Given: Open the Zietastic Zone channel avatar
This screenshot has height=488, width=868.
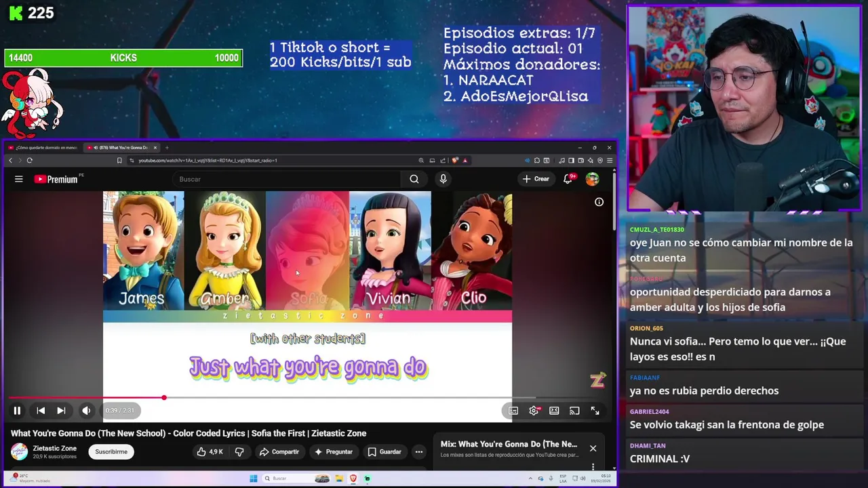Looking at the screenshot, I should tap(20, 451).
